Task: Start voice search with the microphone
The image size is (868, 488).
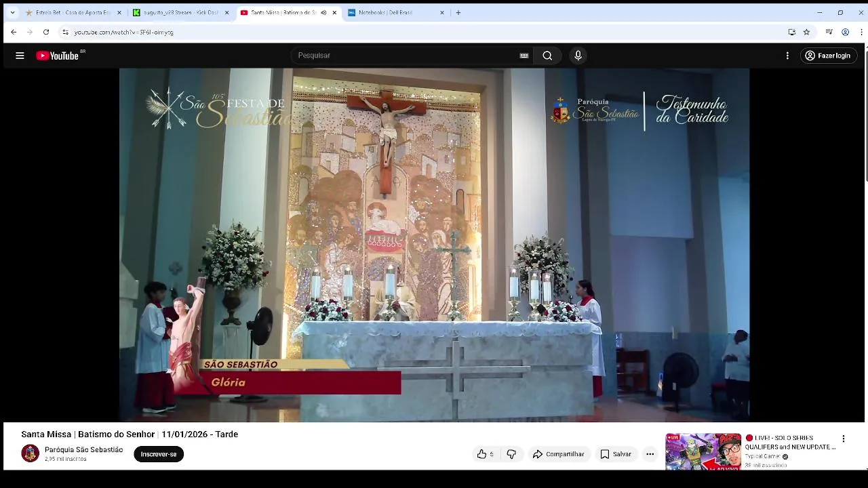Action: [578, 56]
